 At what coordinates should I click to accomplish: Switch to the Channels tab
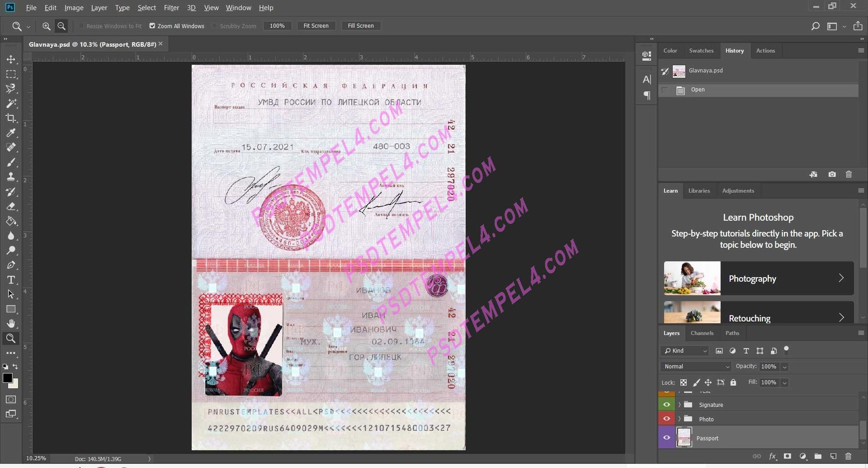click(x=702, y=333)
